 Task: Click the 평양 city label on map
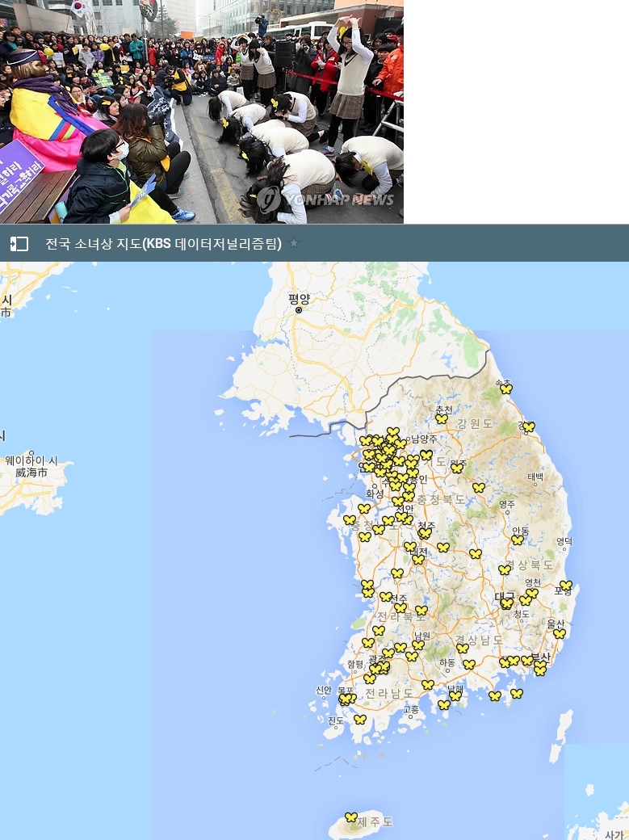pyautogui.click(x=299, y=298)
